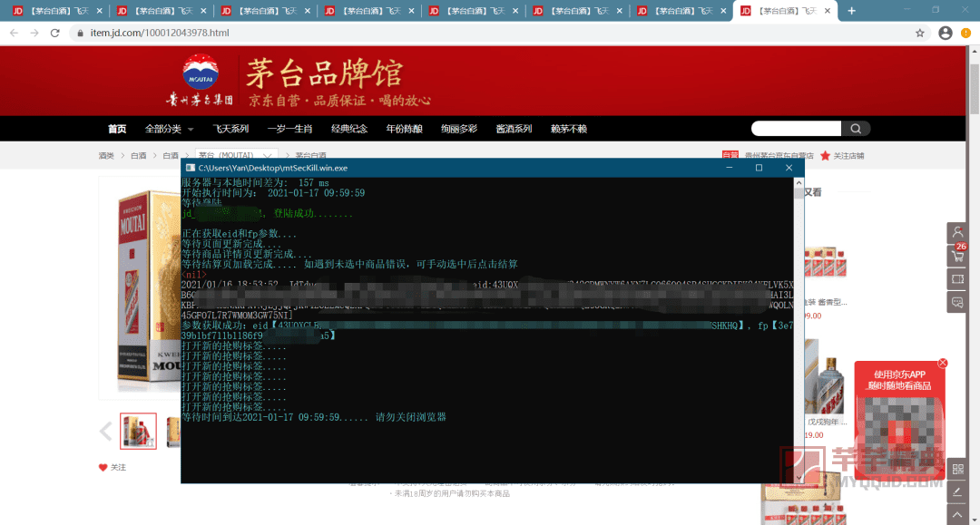
Task: Click the 酒类 breadcrumb link
Action: point(106,155)
